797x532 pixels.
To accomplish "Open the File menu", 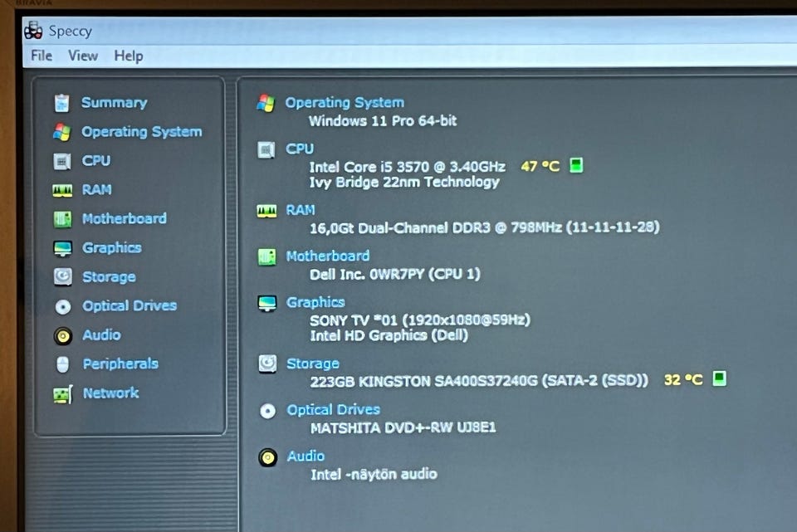I will tap(42, 55).
